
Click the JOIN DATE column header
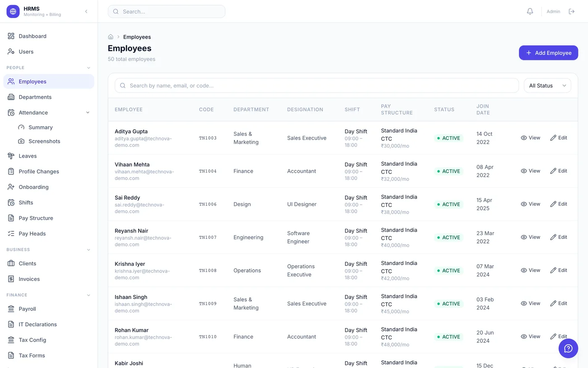click(x=483, y=110)
